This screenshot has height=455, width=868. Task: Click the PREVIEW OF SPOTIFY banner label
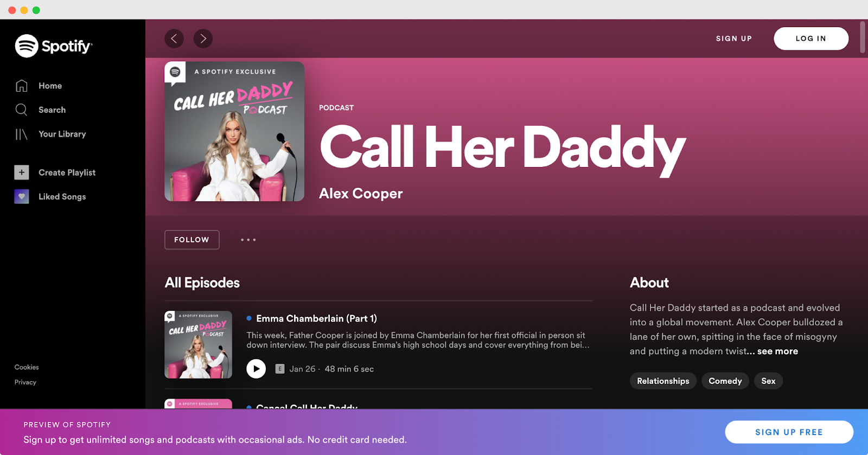click(67, 425)
